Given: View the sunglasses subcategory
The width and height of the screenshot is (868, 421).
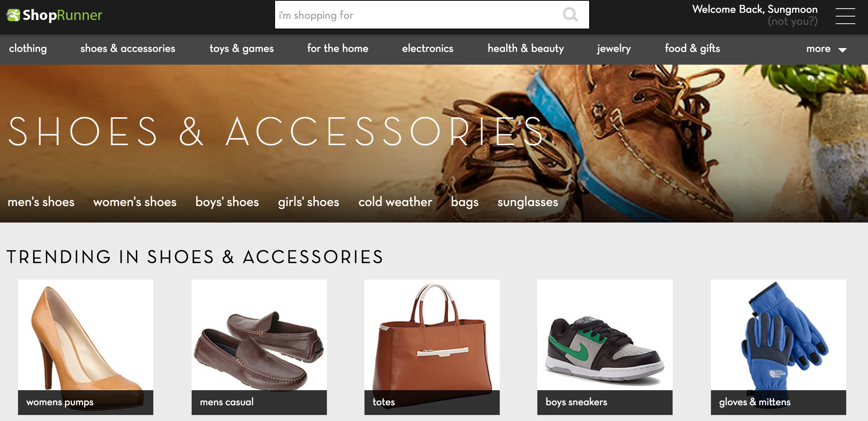Looking at the screenshot, I should (x=528, y=202).
